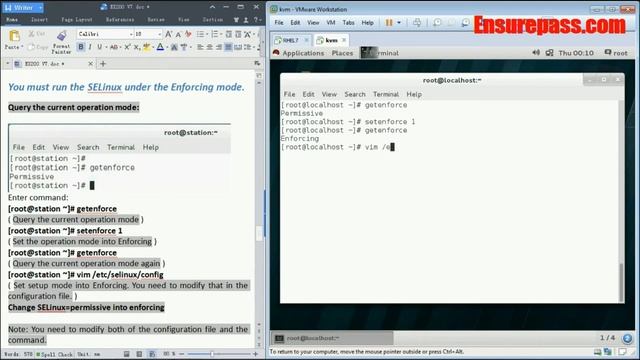Screen dimensions: 640x360
Task: Click the bulleted list icon
Action: coord(200,34)
